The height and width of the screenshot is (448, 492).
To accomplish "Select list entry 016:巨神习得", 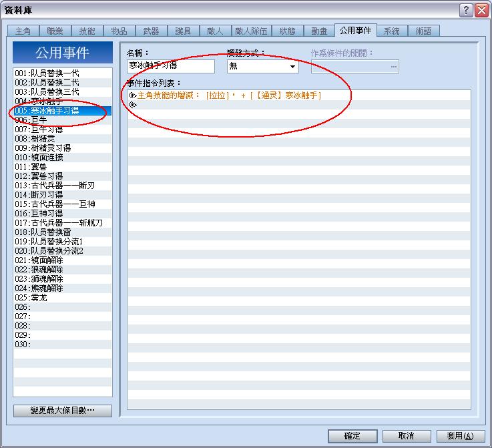I will 63,214.
